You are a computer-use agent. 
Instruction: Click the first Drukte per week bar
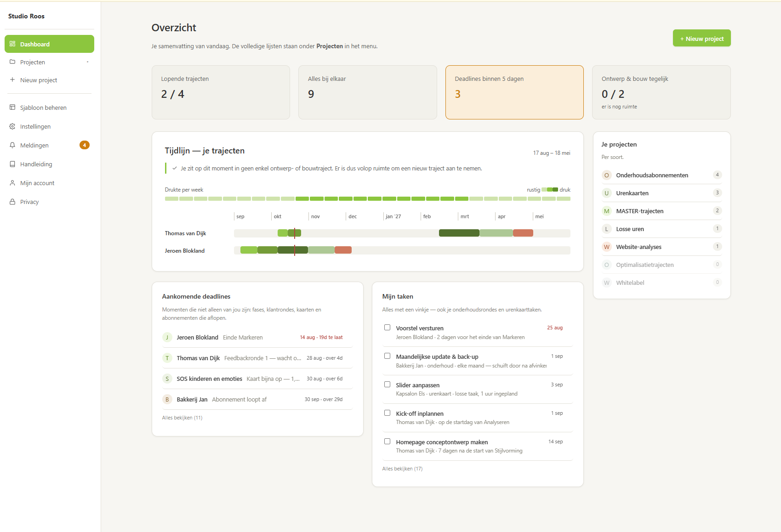(x=171, y=199)
